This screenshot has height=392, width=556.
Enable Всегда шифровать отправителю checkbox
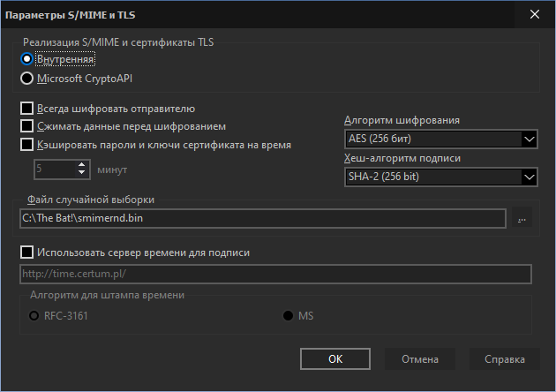pos(27,109)
